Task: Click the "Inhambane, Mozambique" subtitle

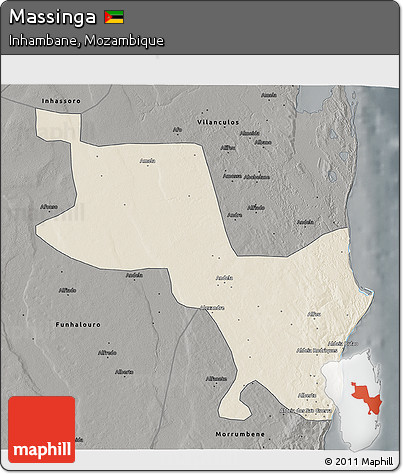Action: pyautogui.click(x=86, y=41)
